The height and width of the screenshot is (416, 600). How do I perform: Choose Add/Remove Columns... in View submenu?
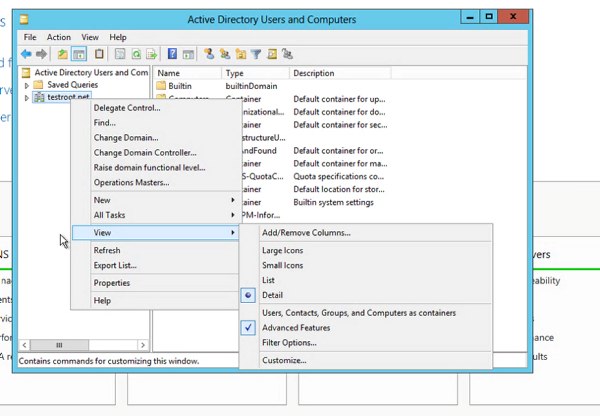(366, 233)
